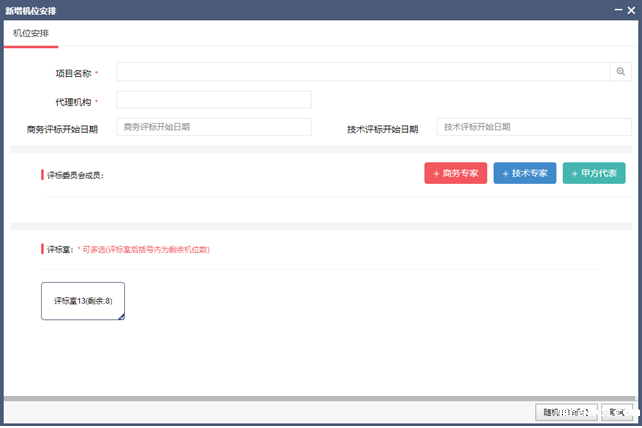Add a 技术专家 with the blue button

click(524, 173)
